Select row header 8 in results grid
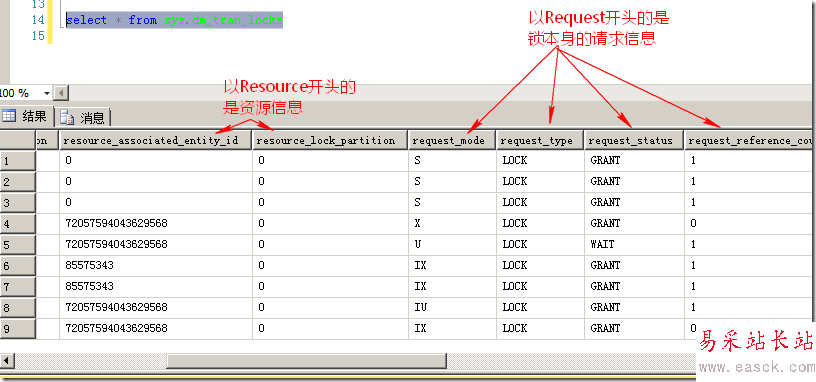 pos(18,308)
